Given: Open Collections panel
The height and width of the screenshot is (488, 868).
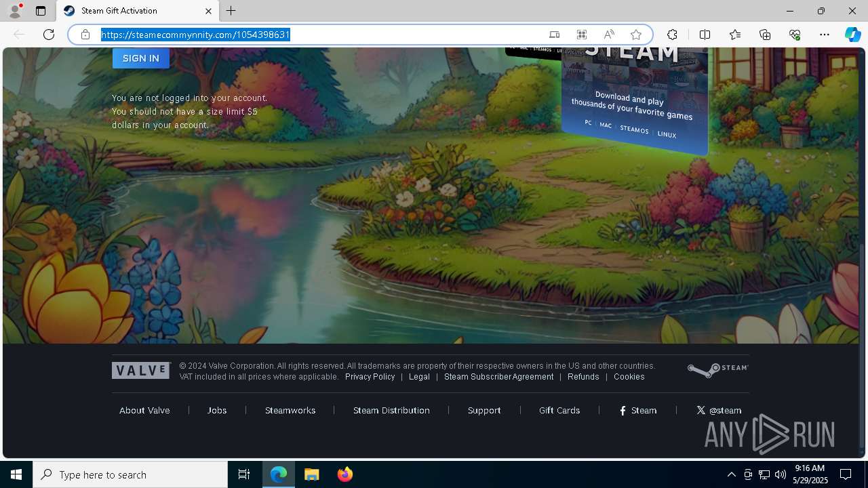Looking at the screenshot, I should click(765, 35).
